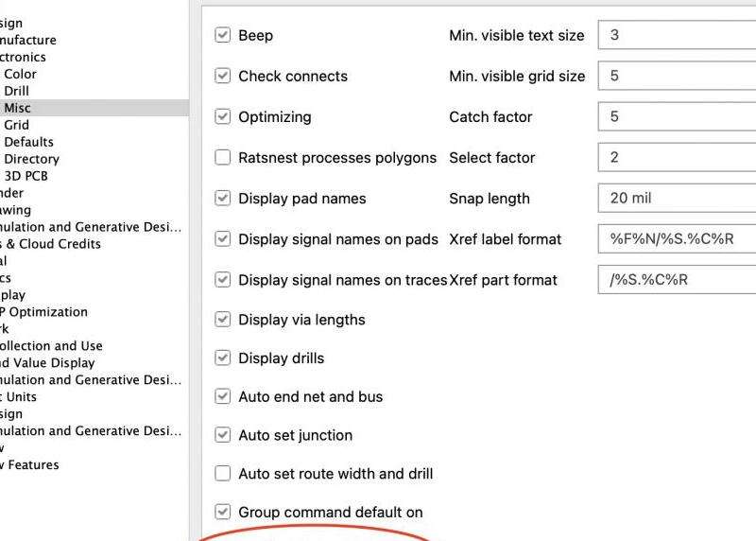Click the Snap length field showing 20 mil
This screenshot has height=541, width=756.
pyautogui.click(x=677, y=198)
